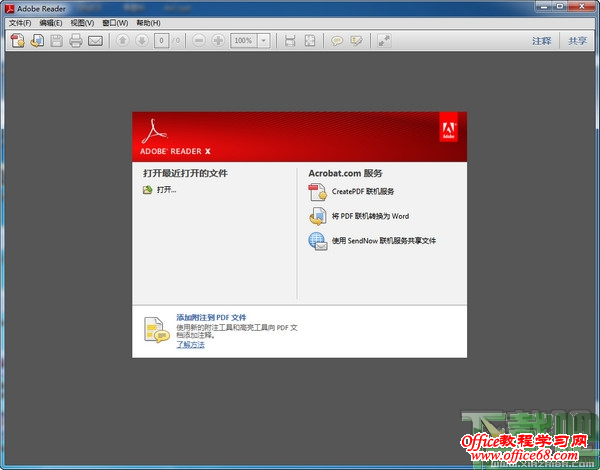Click the sticky note comment icon
The image size is (600, 470).
click(337, 41)
